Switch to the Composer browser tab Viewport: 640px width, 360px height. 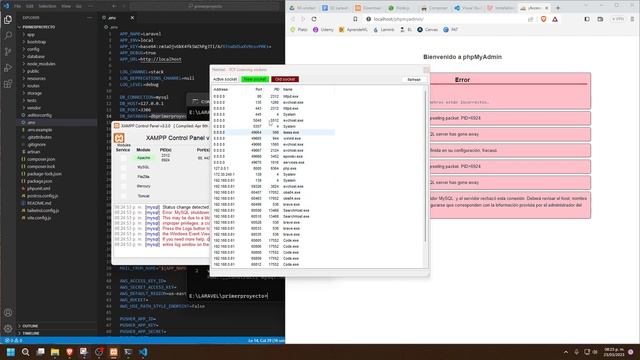point(434,8)
